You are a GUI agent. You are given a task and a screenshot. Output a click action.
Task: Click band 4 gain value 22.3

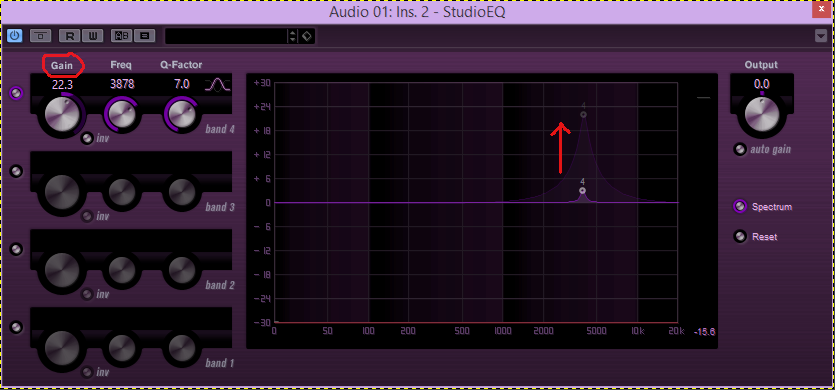[62, 84]
